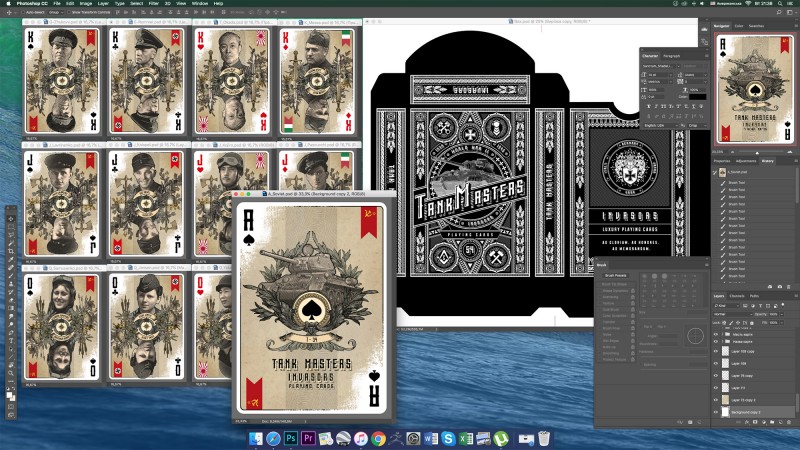This screenshot has height=450, width=800.
Task: Open the Layers panel menu
Action: pos(796,296)
